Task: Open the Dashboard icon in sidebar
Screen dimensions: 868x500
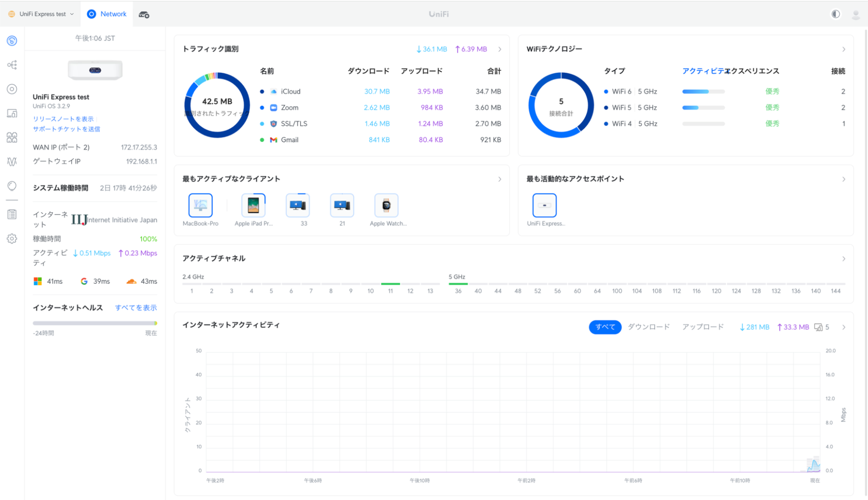Action: (x=12, y=41)
